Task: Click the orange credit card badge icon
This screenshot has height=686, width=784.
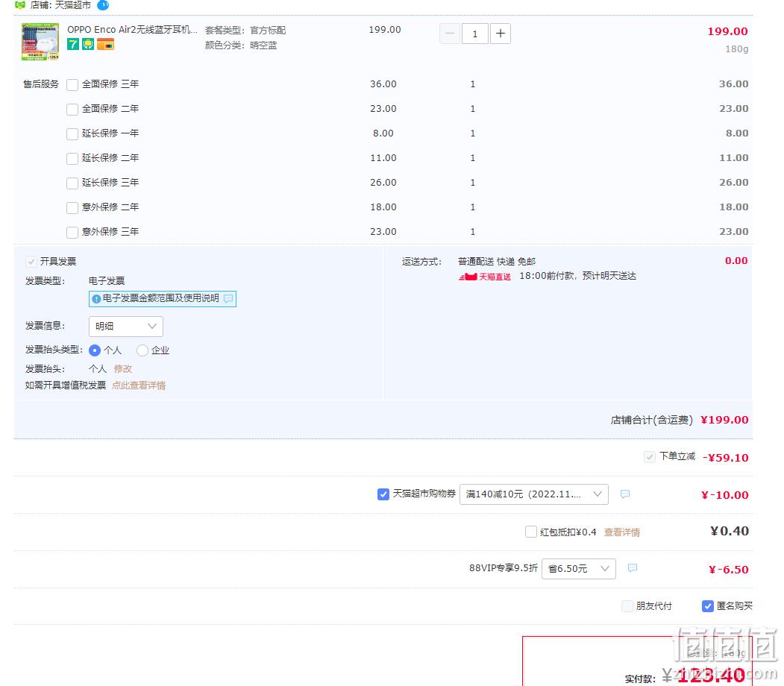Action: 105,45
